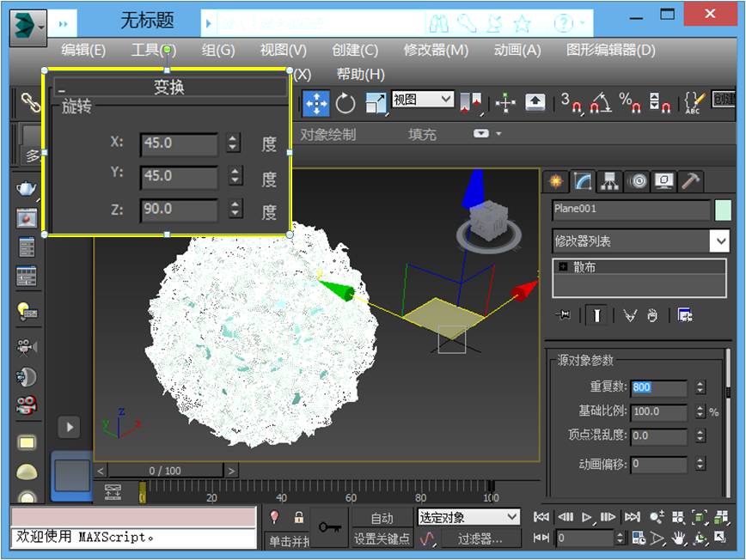Select the Rotate tool
Viewport: 746px width, 560px height.
click(x=345, y=103)
